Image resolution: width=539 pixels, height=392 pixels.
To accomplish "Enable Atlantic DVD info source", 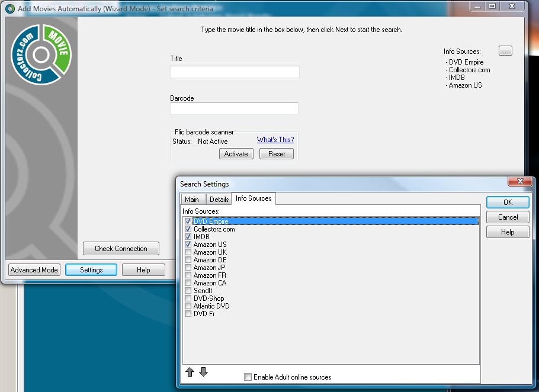I will pos(188,306).
